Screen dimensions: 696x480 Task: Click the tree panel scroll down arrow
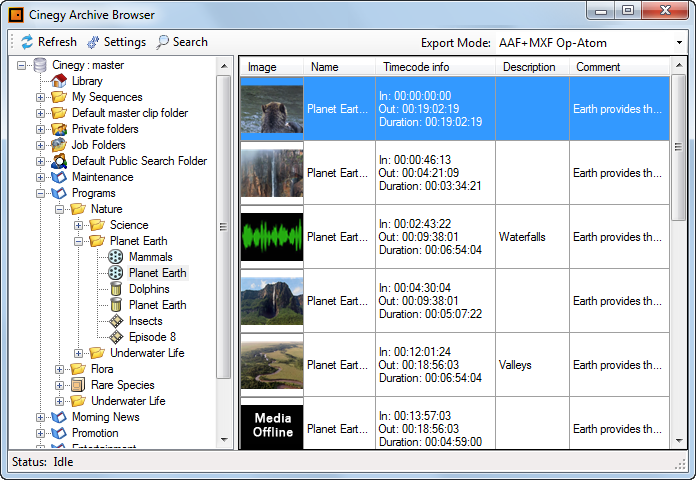[224, 440]
